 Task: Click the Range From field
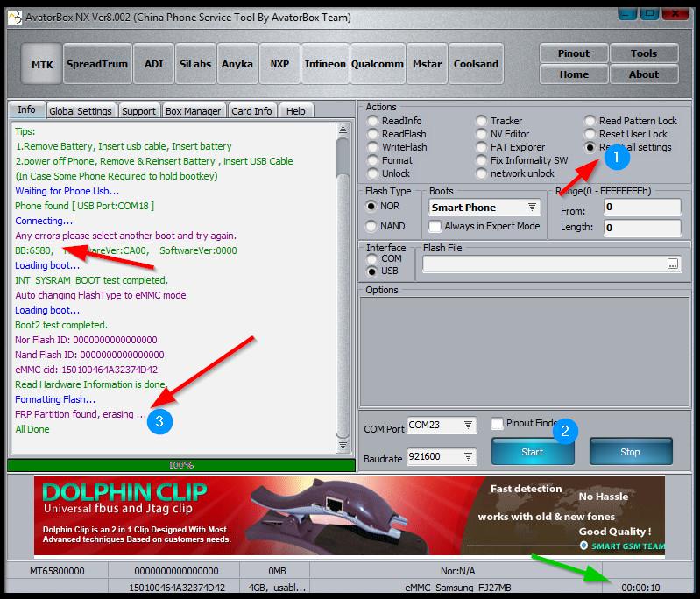coord(642,207)
